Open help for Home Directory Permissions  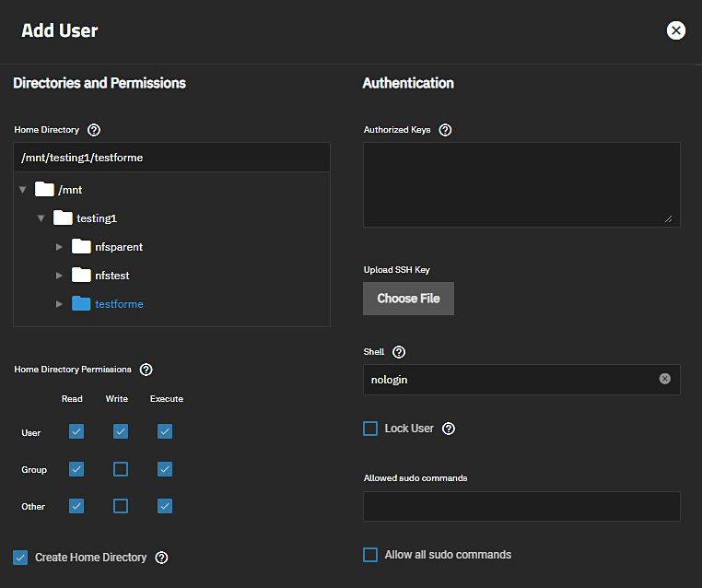click(x=146, y=370)
